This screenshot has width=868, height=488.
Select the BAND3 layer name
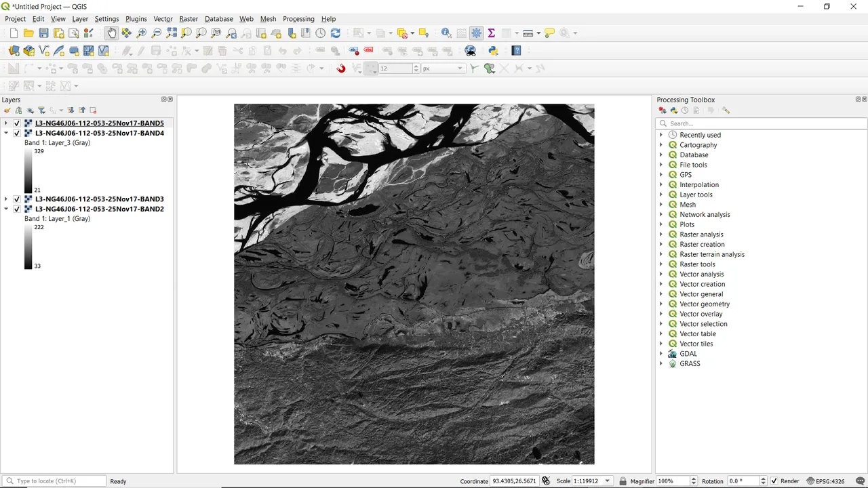100,199
